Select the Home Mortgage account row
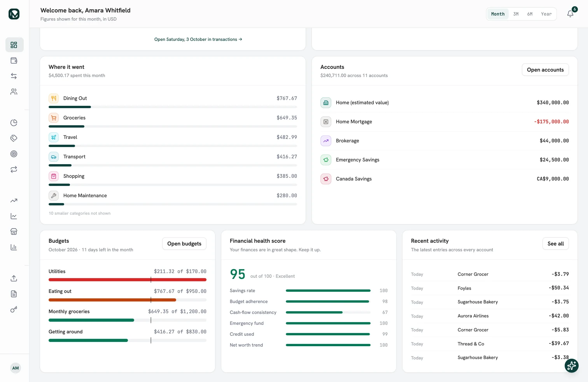 click(x=444, y=122)
